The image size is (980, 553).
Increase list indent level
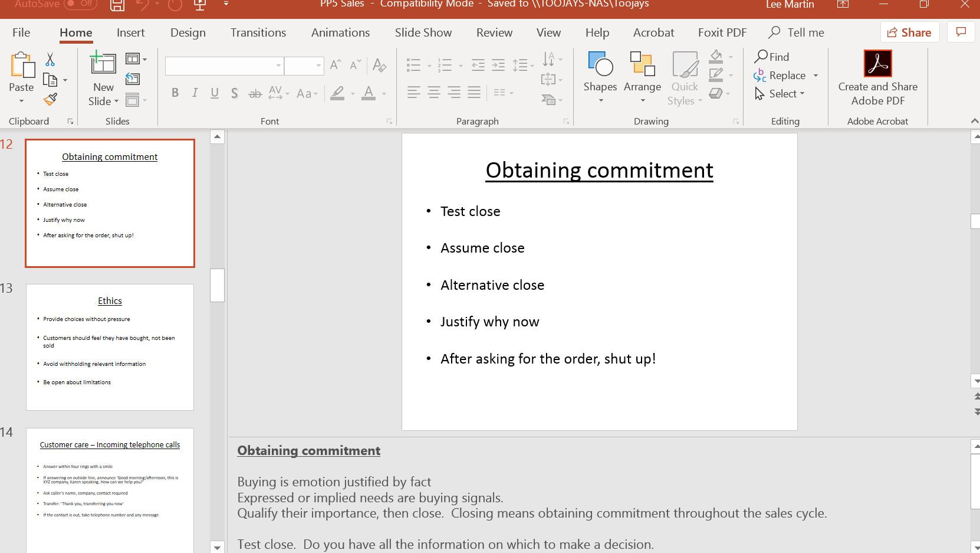point(498,65)
